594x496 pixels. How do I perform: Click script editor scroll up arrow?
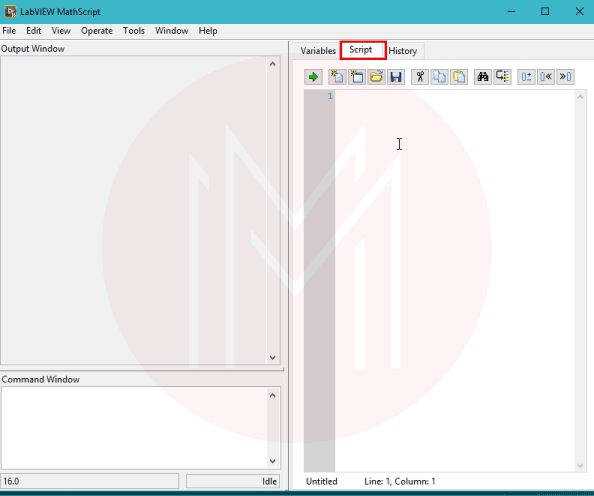tap(580, 97)
